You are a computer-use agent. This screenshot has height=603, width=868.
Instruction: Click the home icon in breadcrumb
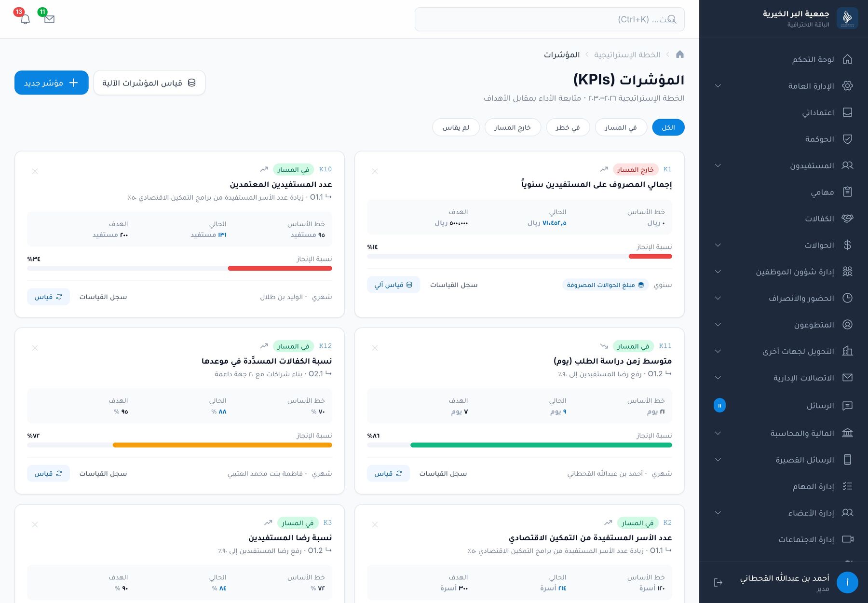pos(680,55)
